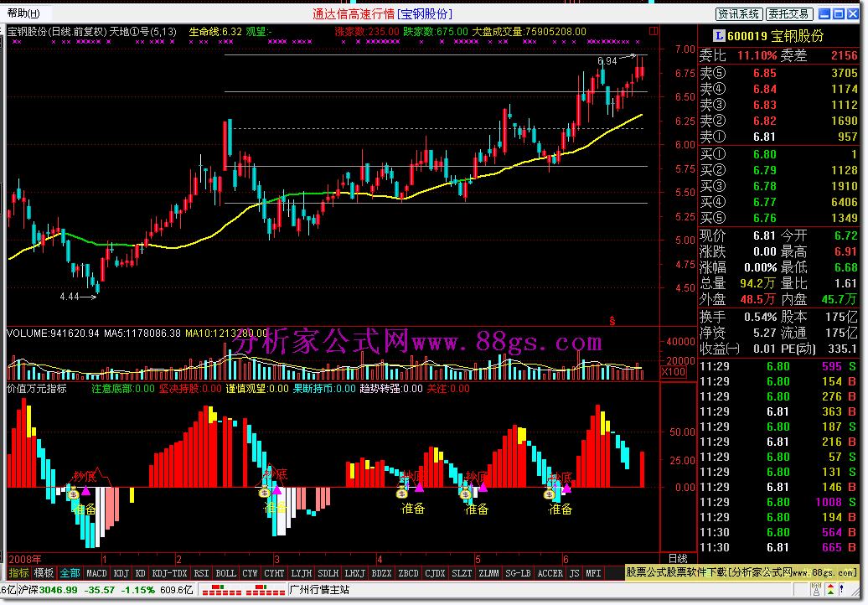Switch to the MFI indicator

(593, 573)
